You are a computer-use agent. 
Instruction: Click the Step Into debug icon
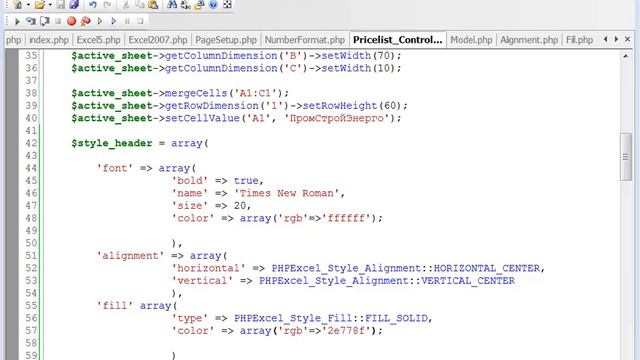(31, 21)
